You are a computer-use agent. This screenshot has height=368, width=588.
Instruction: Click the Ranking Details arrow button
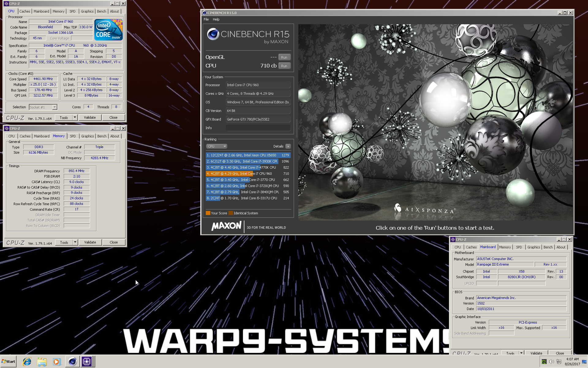[288, 146]
